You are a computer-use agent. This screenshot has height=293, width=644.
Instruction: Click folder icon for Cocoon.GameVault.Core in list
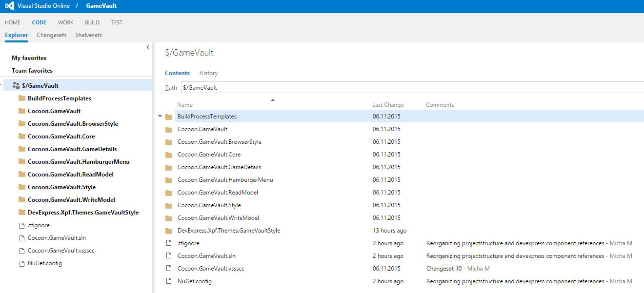(x=169, y=155)
